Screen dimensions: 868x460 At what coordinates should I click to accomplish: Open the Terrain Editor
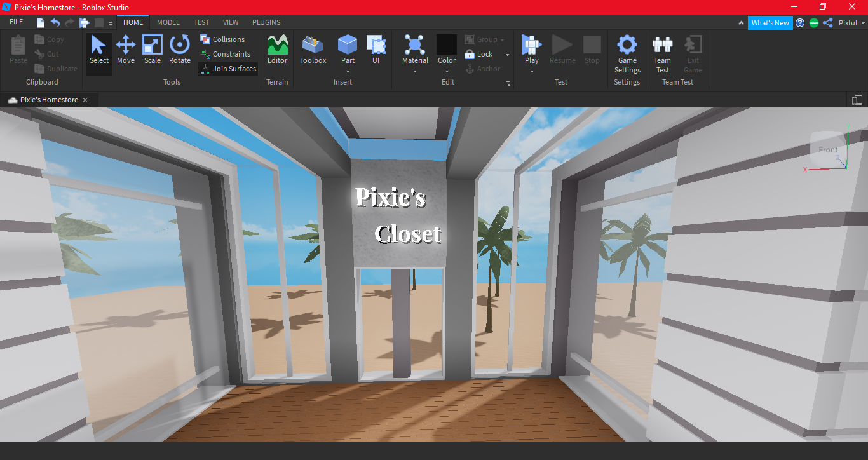pos(277,50)
